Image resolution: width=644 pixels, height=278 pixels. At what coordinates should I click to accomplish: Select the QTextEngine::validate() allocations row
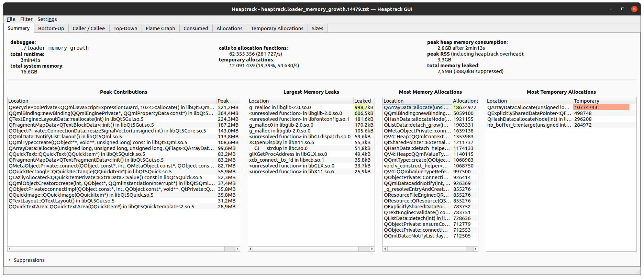tap(430, 212)
